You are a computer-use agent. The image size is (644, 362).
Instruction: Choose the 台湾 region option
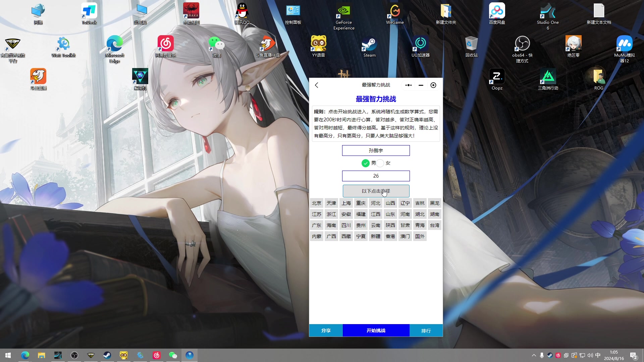[435, 225]
